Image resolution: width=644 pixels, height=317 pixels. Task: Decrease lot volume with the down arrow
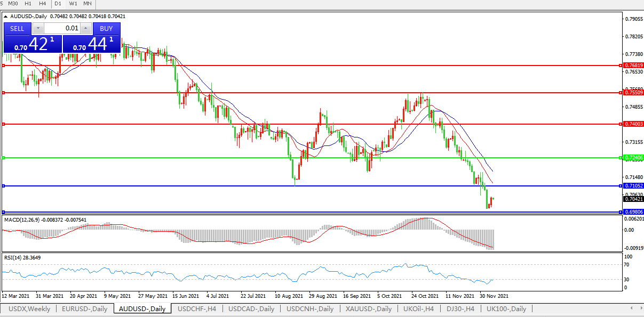pyautogui.click(x=38, y=29)
